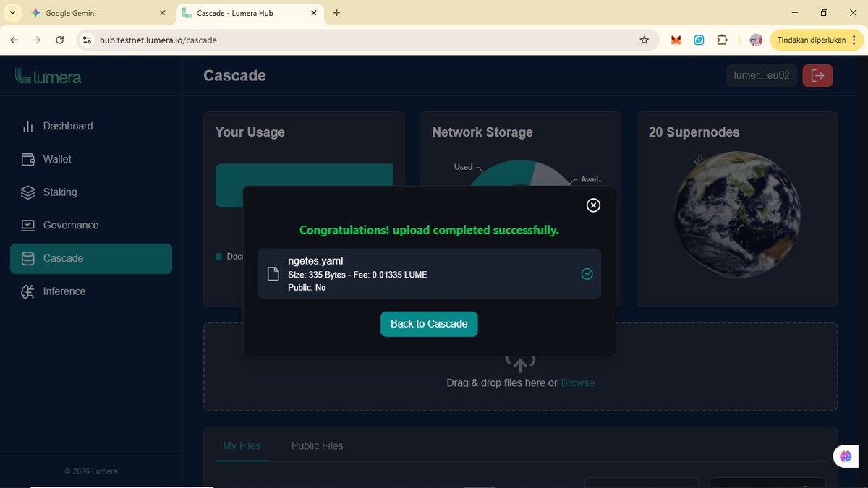
Task: Switch to My Files tab
Action: pyautogui.click(x=242, y=446)
